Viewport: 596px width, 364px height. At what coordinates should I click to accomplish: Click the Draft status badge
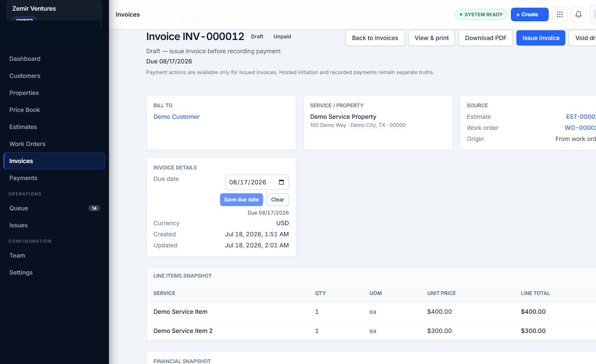click(x=257, y=37)
